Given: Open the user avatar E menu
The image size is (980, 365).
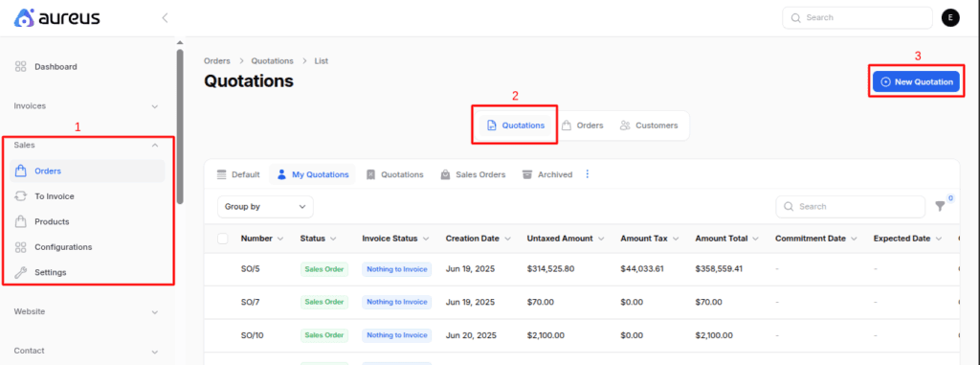Looking at the screenshot, I should [950, 17].
